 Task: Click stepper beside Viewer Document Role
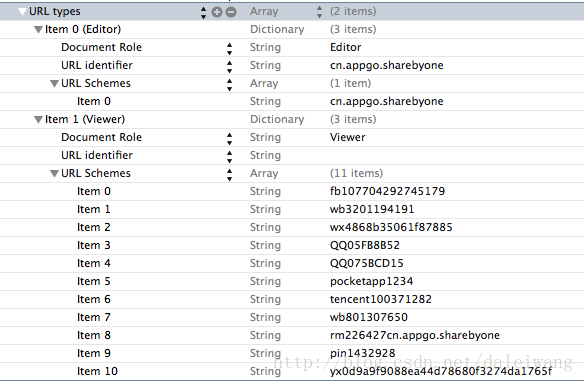pos(229,139)
